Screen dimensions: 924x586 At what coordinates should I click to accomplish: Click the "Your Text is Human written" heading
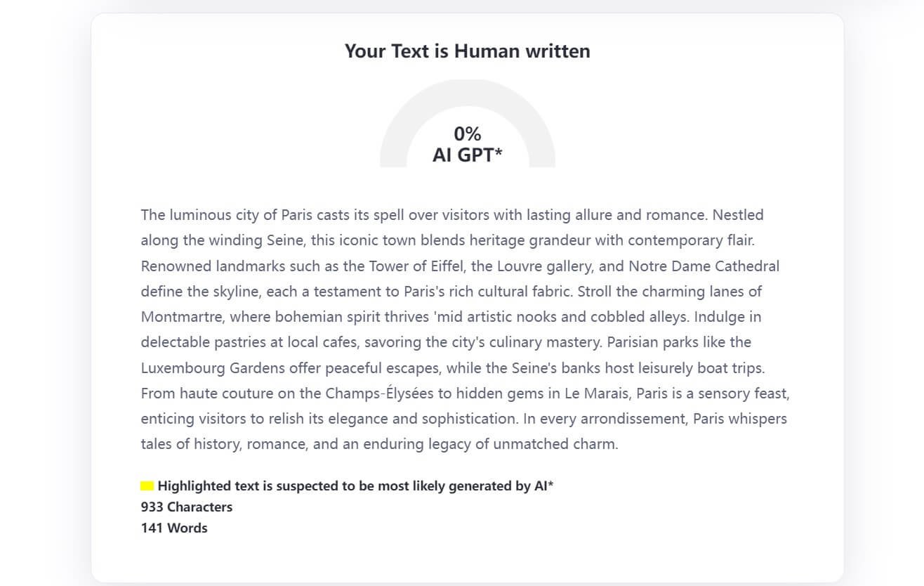(467, 51)
